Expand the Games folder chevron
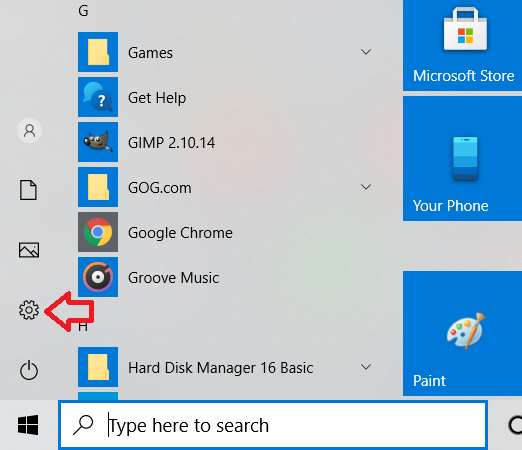 [366, 52]
